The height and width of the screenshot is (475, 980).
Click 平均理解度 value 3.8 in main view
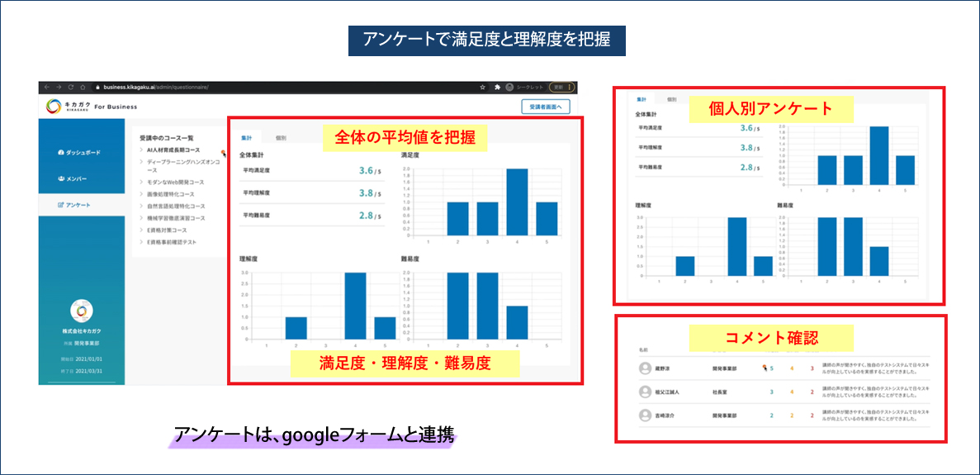[366, 193]
